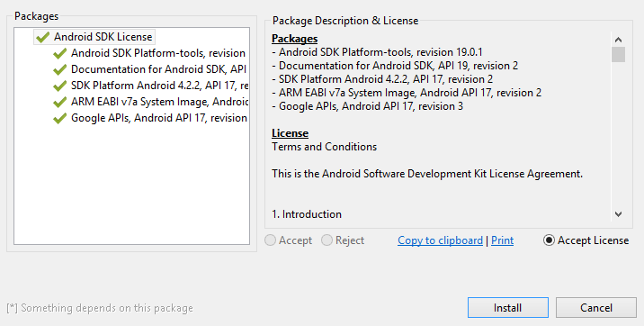Click the Copy to clipboard link
Image resolution: width=644 pixels, height=326 pixels.
(440, 240)
